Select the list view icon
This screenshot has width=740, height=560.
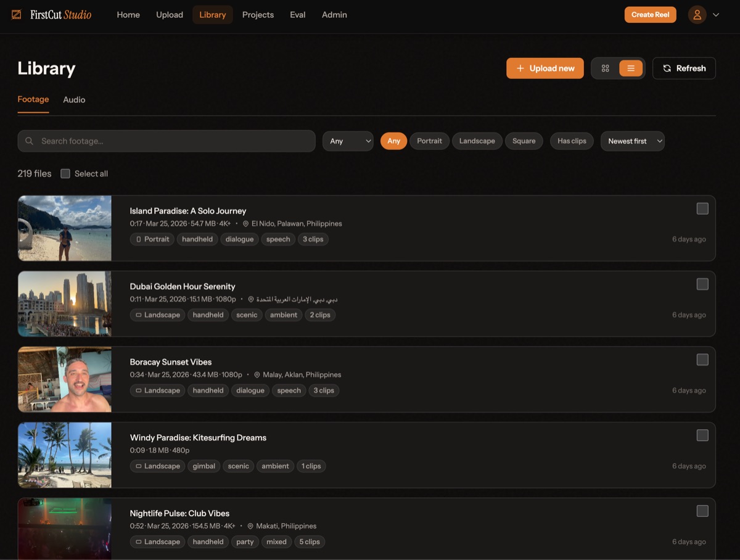(630, 68)
